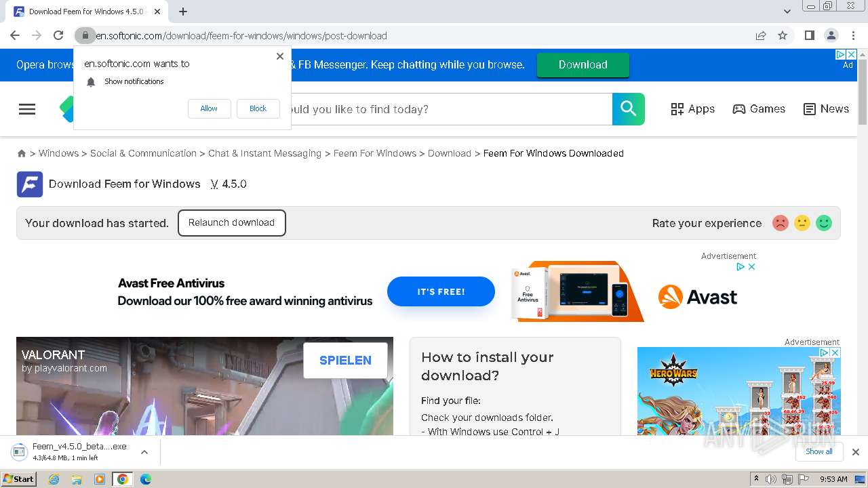Click SPIELEN on the Valorant ad
The height and width of the screenshot is (488, 868).
click(345, 361)
